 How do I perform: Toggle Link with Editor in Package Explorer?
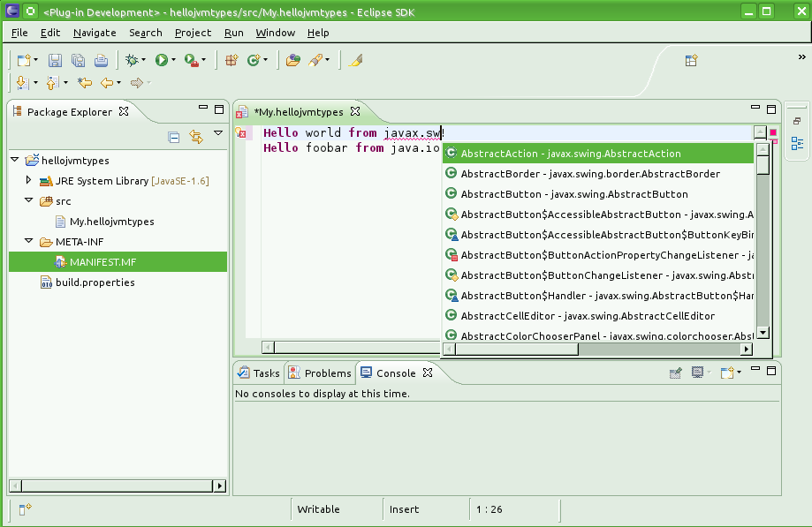click(x=196, y=137)
